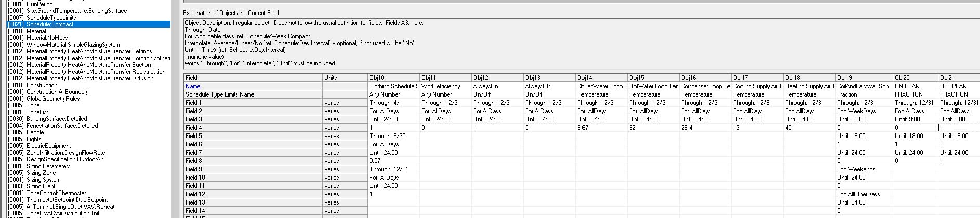The height and width of the screenshot is (218, 980).
Task: Select the RunPeriod class in the list
Action: click(x=39, y=4)
